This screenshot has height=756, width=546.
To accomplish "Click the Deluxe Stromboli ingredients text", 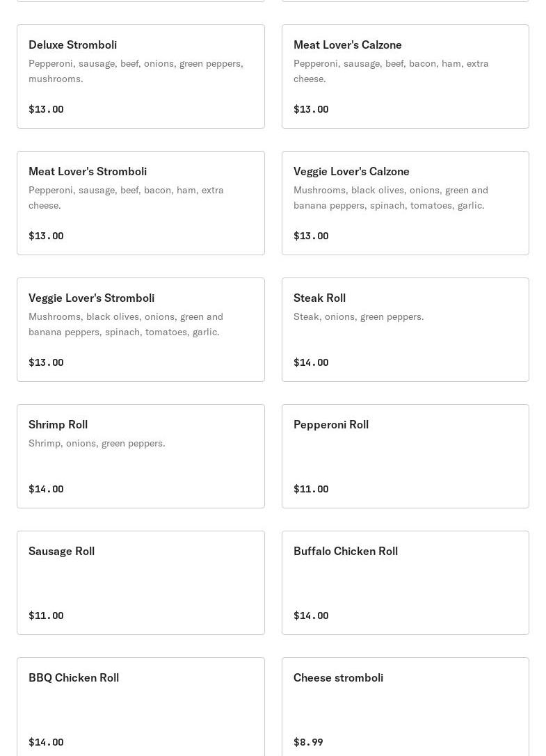I will 136,71.
